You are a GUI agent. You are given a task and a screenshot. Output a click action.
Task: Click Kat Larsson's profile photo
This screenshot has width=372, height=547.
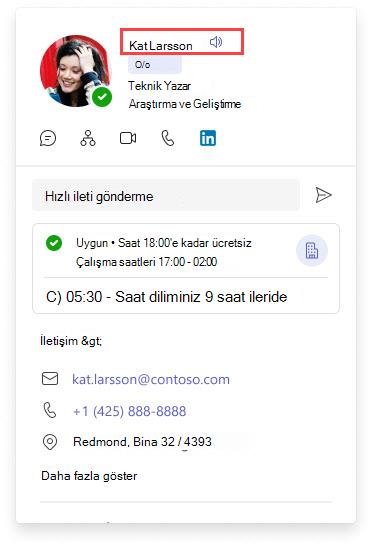click(x=75, y=70)
